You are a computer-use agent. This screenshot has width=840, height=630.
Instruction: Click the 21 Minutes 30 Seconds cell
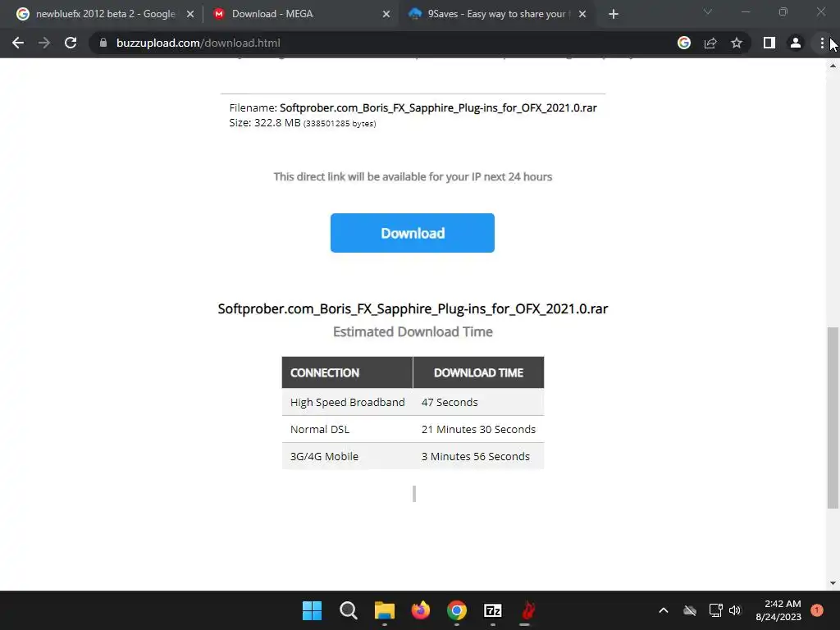point(478,429)
